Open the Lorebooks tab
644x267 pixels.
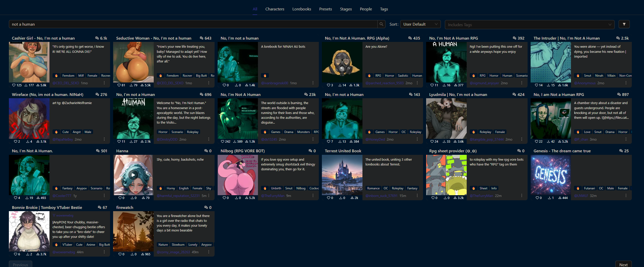tap(302, 9)
